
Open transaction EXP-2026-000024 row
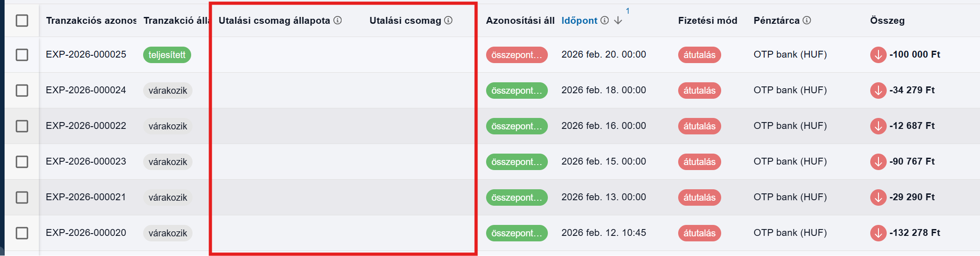86,90
